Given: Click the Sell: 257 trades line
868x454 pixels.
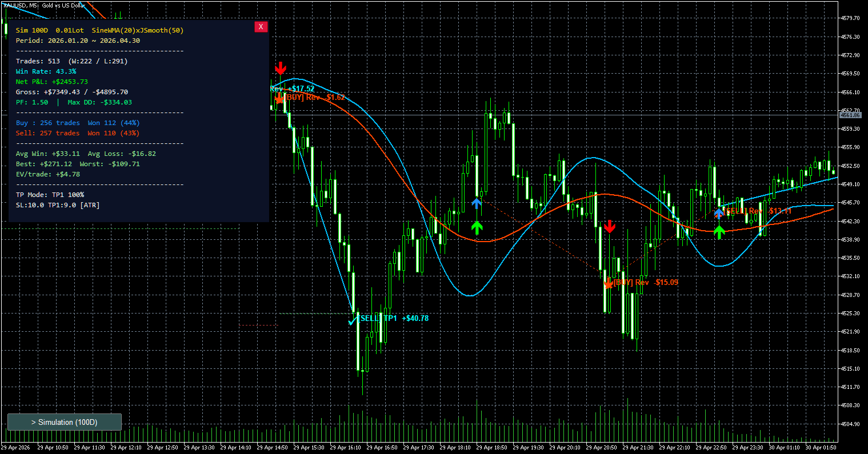Looking at the screenshot, I should 78,133.
